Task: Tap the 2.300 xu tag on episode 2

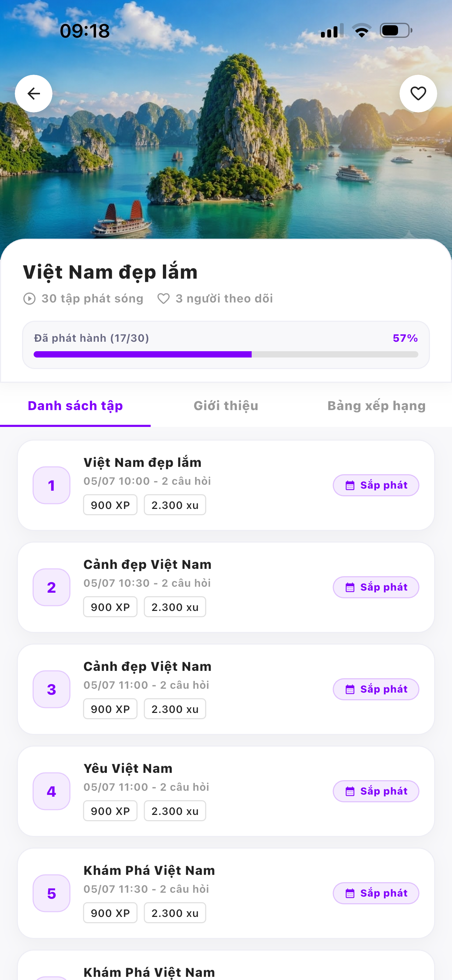Action: (175, 607)
